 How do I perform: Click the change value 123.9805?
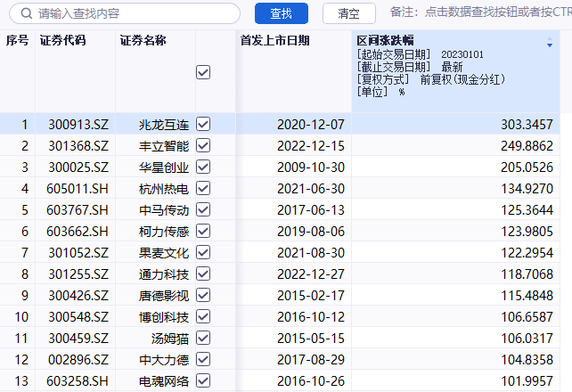click(527, 231)
